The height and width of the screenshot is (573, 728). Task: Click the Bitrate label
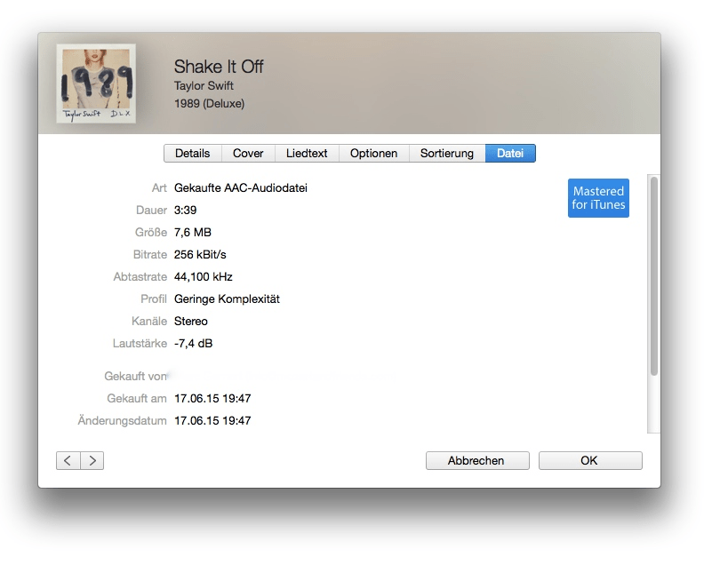coord(150,255)
